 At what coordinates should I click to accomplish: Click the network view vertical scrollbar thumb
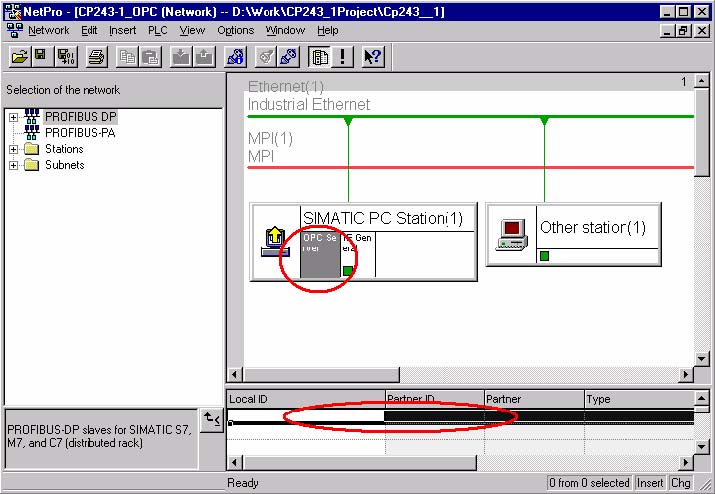[701, 133]
